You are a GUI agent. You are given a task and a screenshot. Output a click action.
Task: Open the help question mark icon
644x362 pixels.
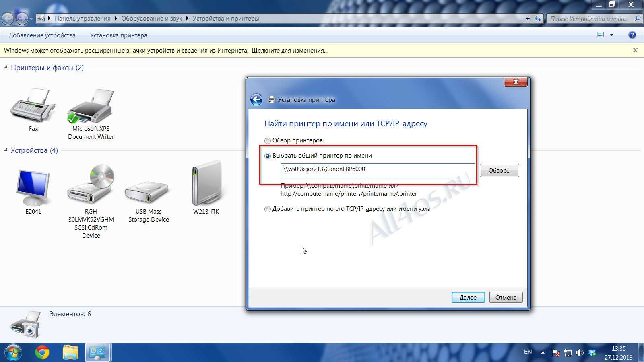[x=632, y=35]
